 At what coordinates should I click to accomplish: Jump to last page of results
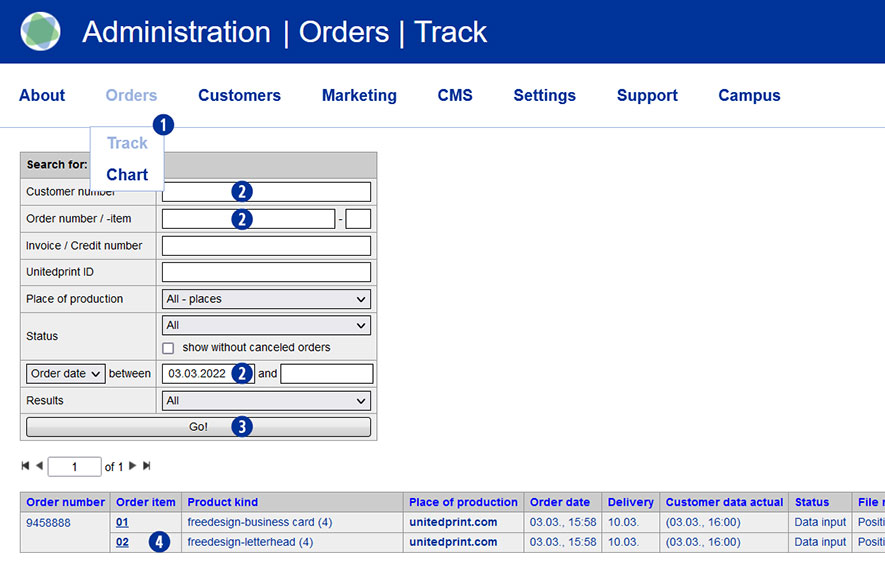click(x=146, y=466)
